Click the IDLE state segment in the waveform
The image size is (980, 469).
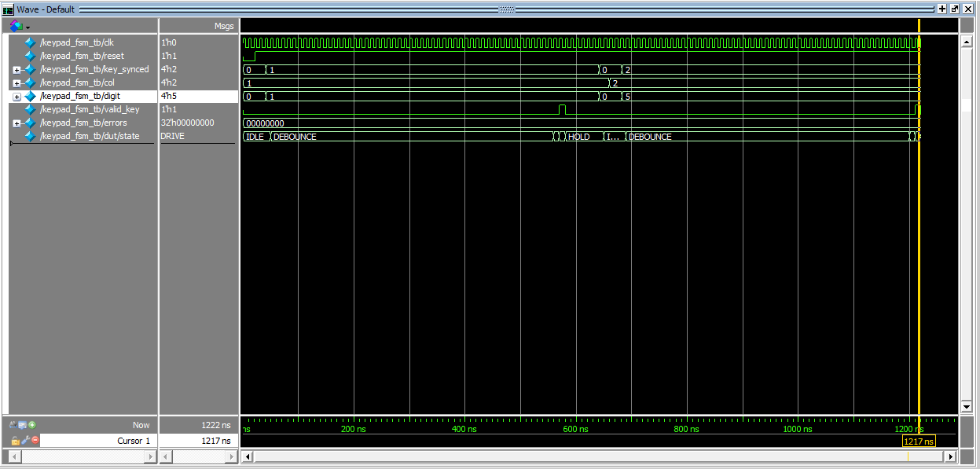[x=255, y=137]
